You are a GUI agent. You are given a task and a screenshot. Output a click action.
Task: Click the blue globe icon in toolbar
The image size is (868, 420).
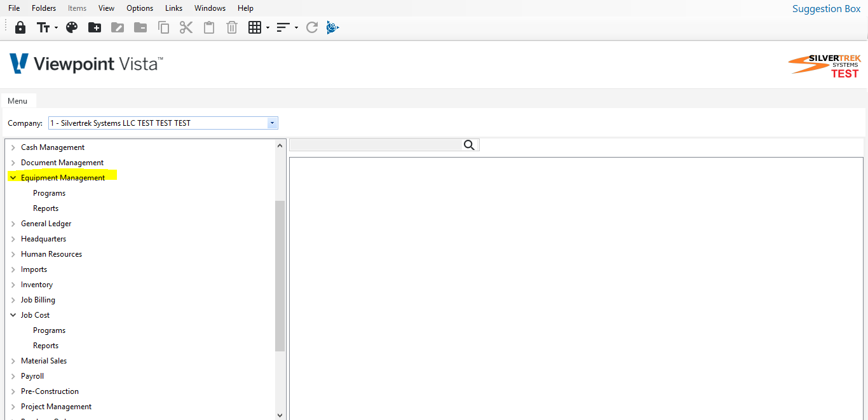(x=332, y=27)
